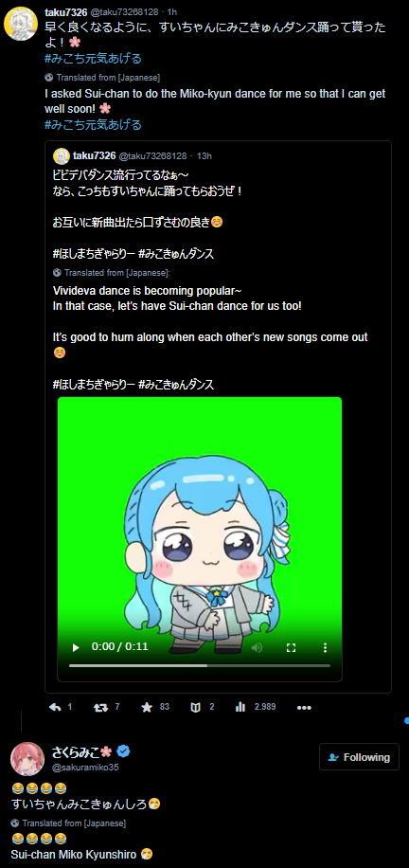The width and height of the screenshot is (409, 868).
Task: Seek along the video progress bar
Action: click(x=199, y=665)
